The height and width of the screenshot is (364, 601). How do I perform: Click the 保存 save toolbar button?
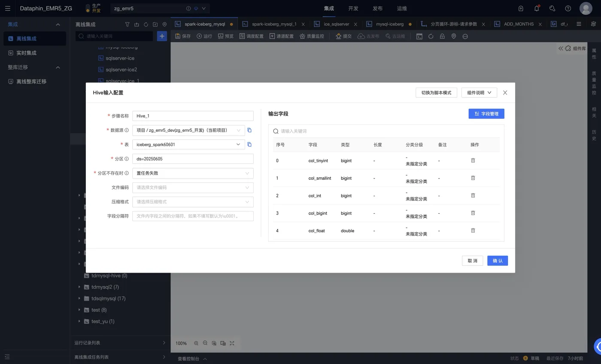click(x=183, y=36)
